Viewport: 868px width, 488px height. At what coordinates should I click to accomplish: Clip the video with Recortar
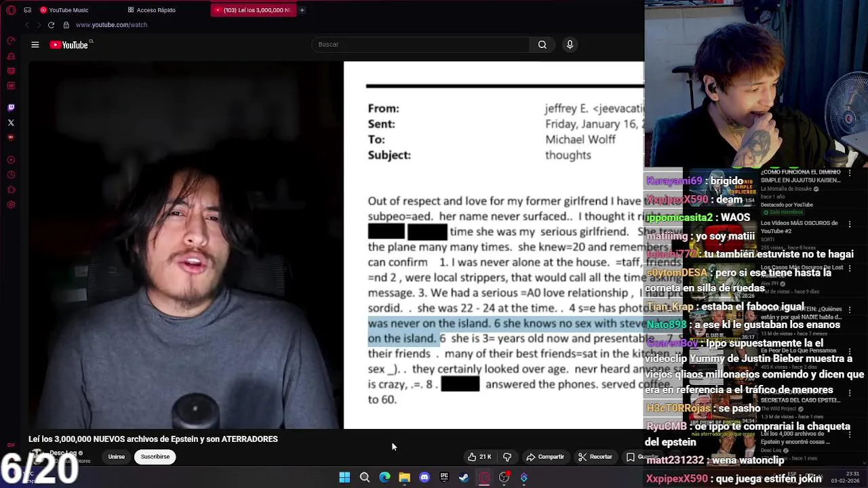pos(595,457)
